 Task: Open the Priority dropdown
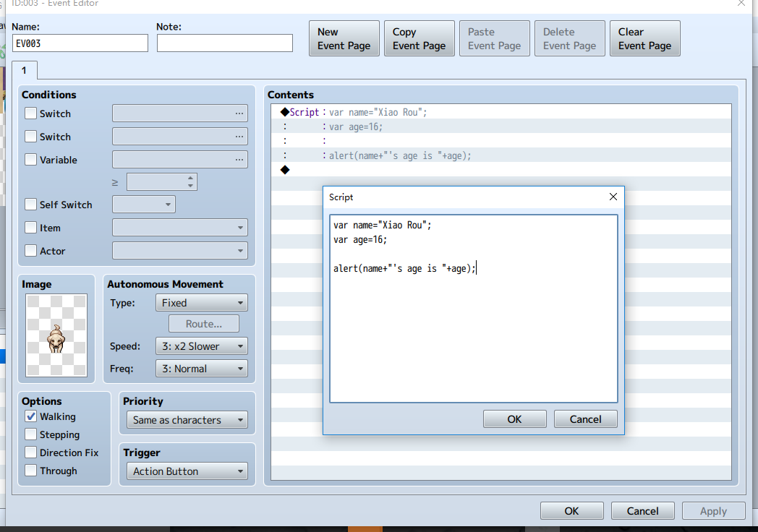tap(187, 420)
